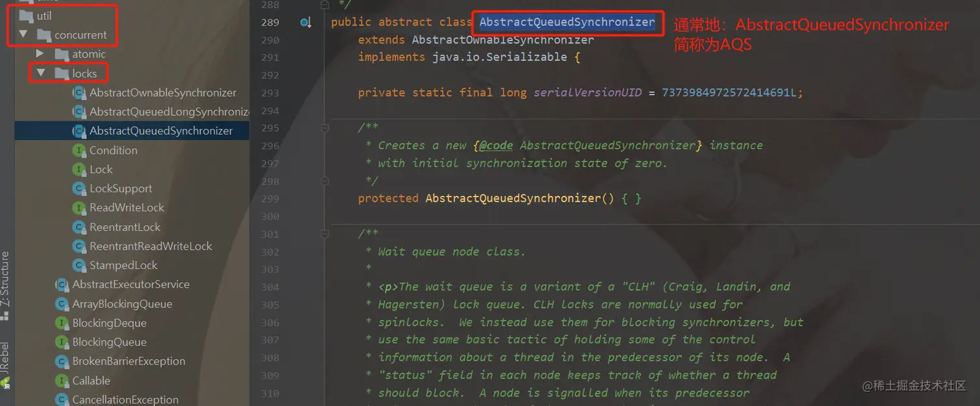Click the ReentrantReadWriteLock class icon
The width and height of the screenshot is (980, 406).
(79, 246)
